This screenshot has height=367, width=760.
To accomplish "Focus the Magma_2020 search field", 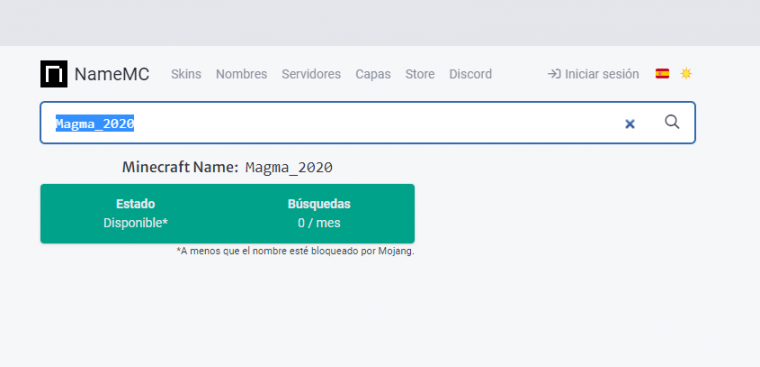I will (367, 123).
